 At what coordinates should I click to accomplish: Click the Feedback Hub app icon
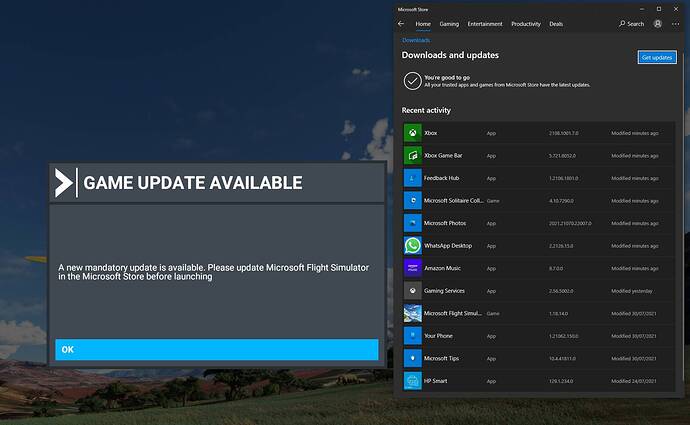tap(412, 178)
